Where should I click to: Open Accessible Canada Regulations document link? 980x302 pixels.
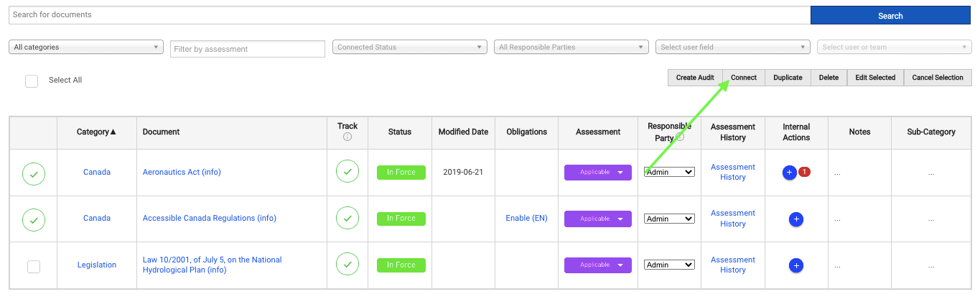coord(209,219)
